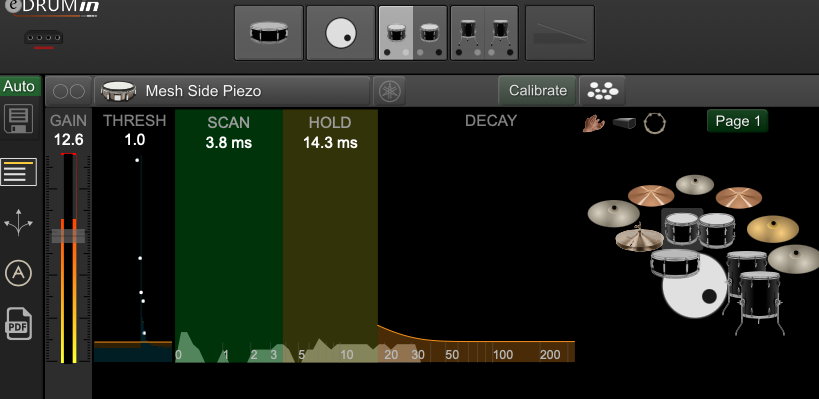
Task: Select the kick drum input slot
Action: click(x=341, y=33)
